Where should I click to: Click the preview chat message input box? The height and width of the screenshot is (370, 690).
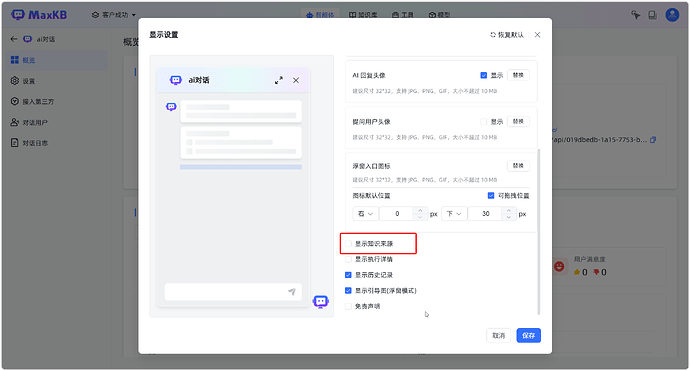point(233,292)
